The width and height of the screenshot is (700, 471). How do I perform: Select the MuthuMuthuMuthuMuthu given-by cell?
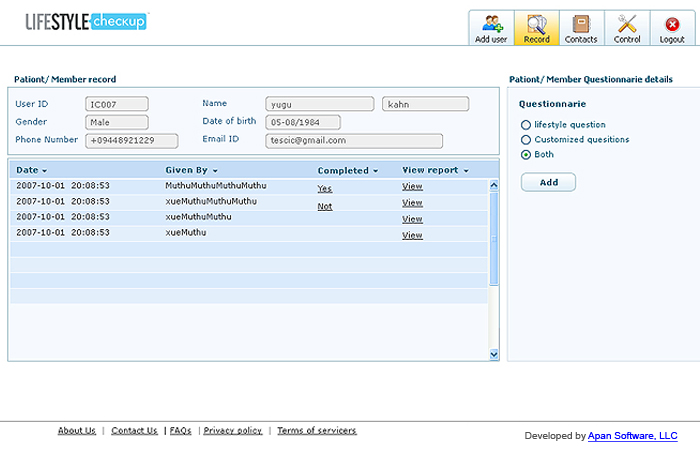[x=216, y=185]
